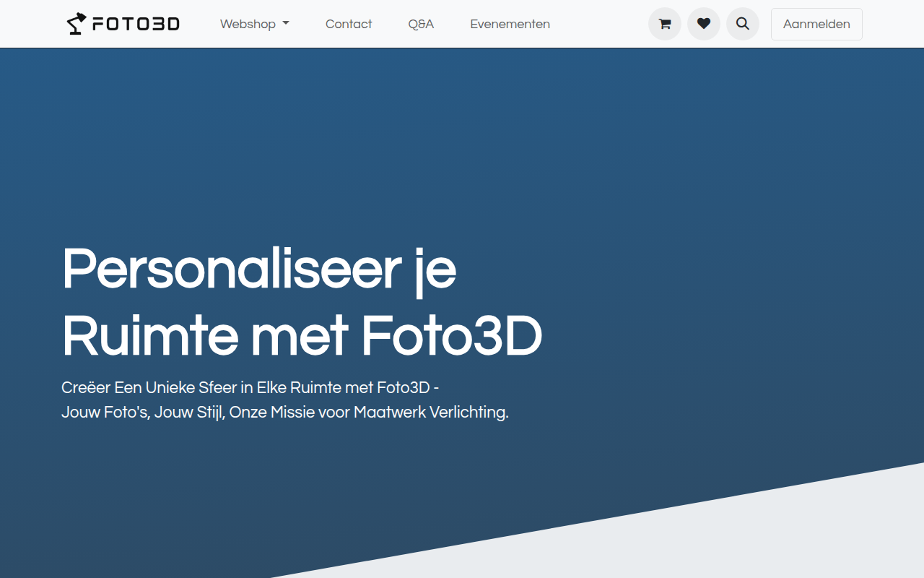Click the heading 'Personaliseer je Ruimte met Foto3D'
The image size is (924, 578).
[302, 302]
